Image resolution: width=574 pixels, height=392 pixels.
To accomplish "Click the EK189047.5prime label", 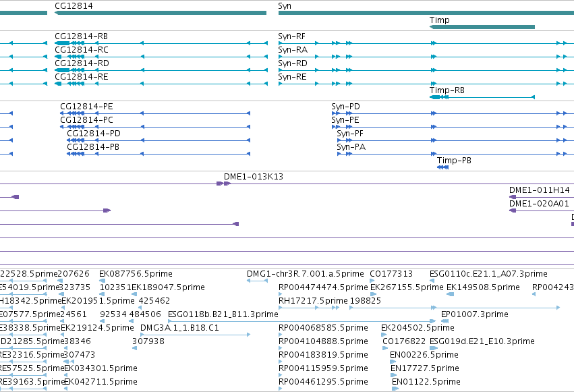I will [x=168, y=287].
